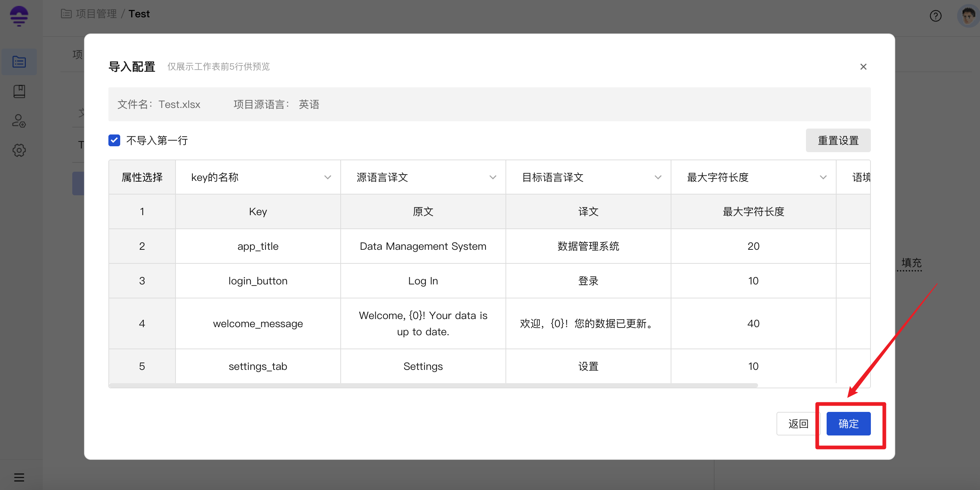Open the 最大字符长度 column dropdown
Screen dimensions: 980x490
coord(753,177)
